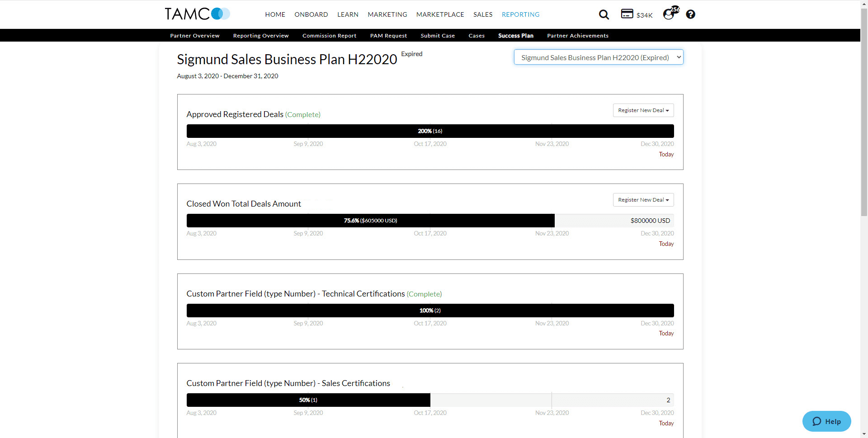Click the page vertical scrollbar
This screenshot has height=438, width=868.
(x=864, y=136)
